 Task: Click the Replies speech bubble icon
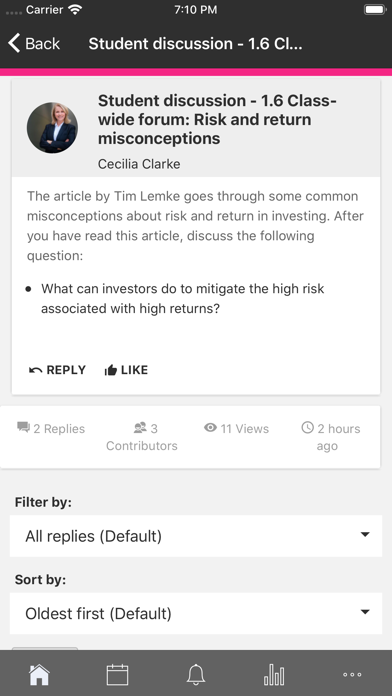click(x=24, y=428)
